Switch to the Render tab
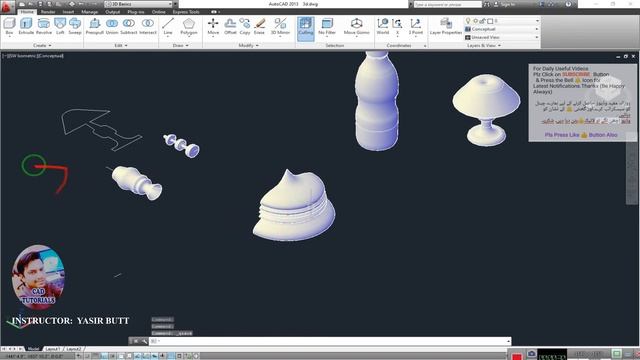 pyautogui.click(x=48, y=12)
